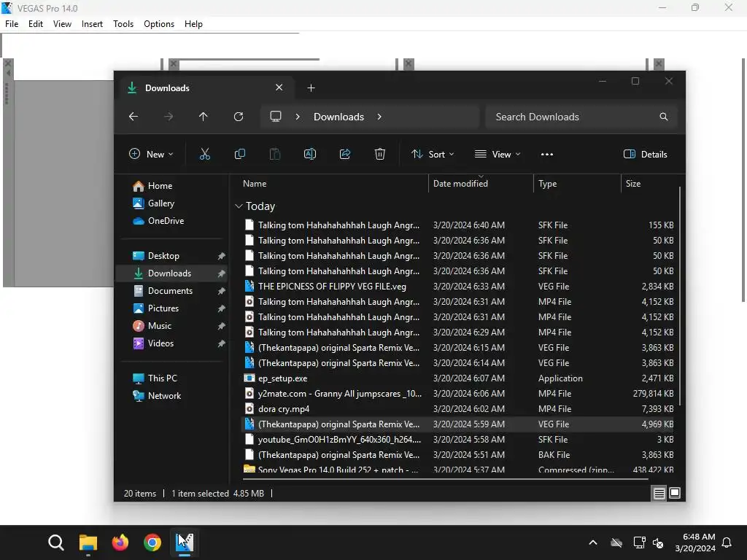Open the View dropdown in Explorer
This screenshot has height=560, width=747.
[x=498, y=154]
